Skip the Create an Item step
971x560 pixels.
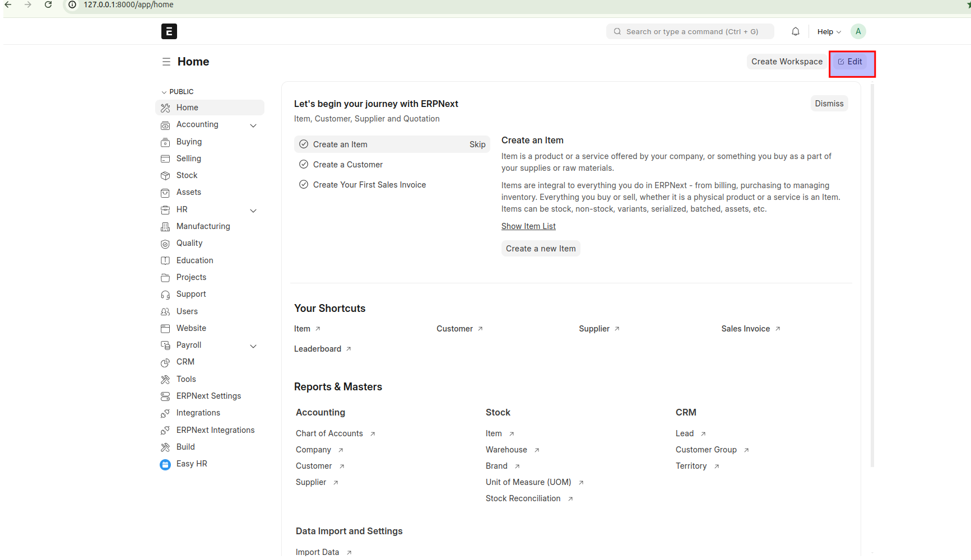coord(477,144)
